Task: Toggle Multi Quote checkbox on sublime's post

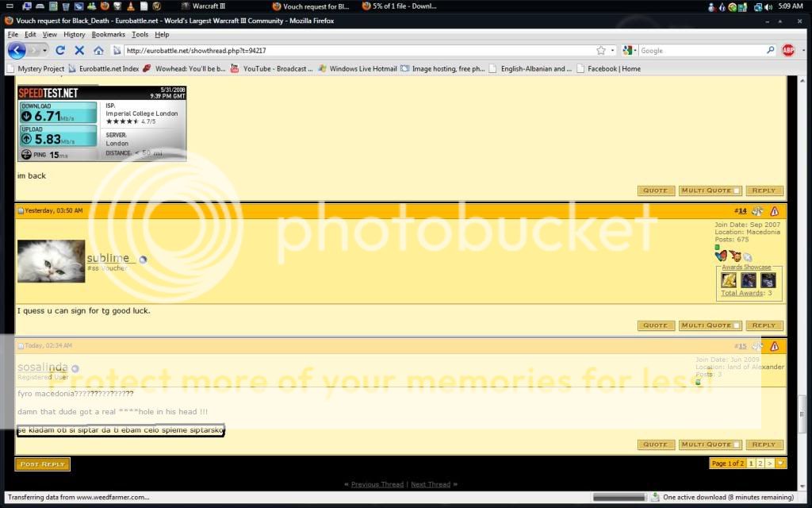Action: [736, 325]
